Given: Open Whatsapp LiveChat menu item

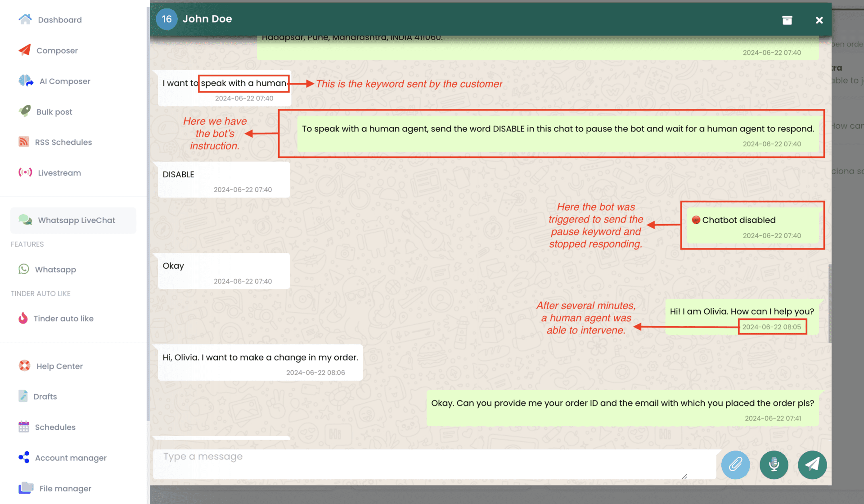Looking at the screenshot, I should point(76,220).
